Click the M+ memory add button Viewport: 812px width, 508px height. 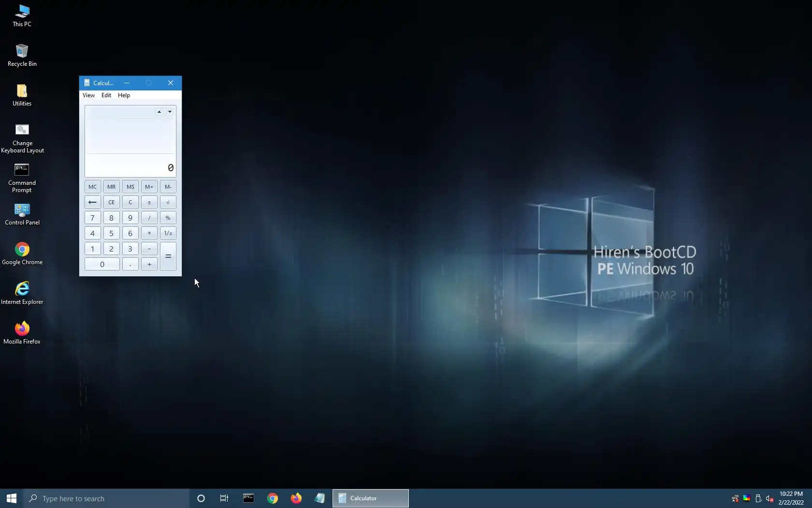[149, 187]
